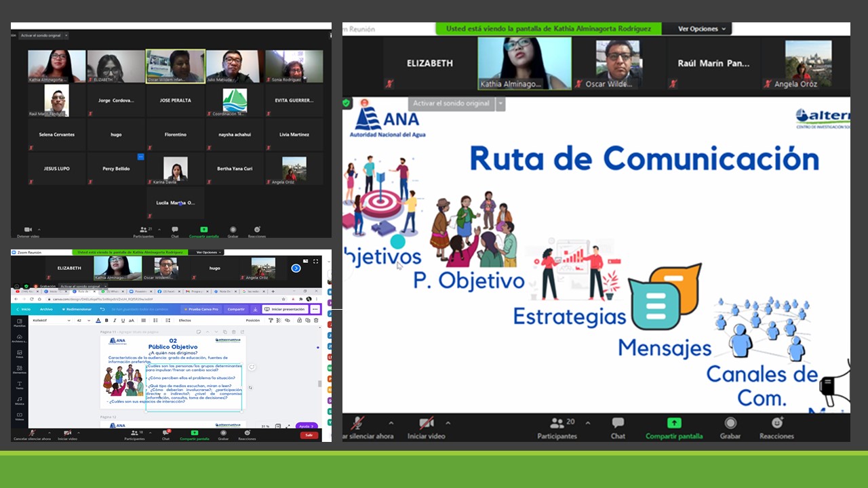The height and width of the screenshot is (488, 868).
Task: Click the 31 % zoom level in Canva
Action: (265, 426)
